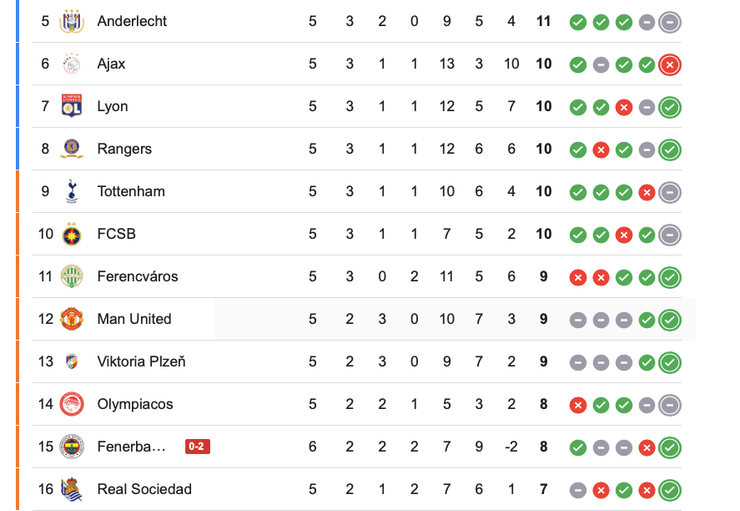Click the Ferencváros club crest icon
This screenshot has height=511, width=740.
[71, 276]
